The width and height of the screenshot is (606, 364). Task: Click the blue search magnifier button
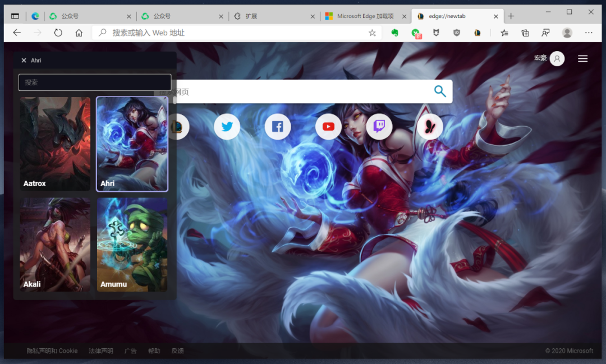pyautogui.click(x=440, y=91)
